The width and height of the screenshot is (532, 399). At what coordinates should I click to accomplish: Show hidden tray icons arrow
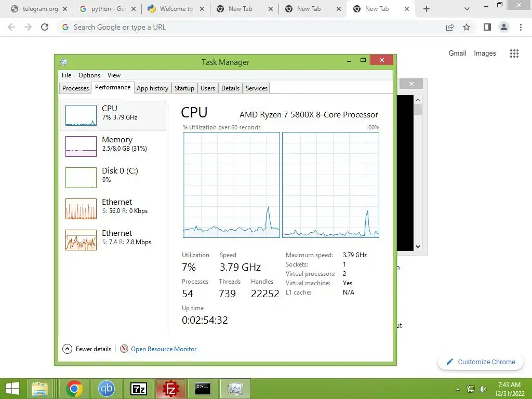458,389
